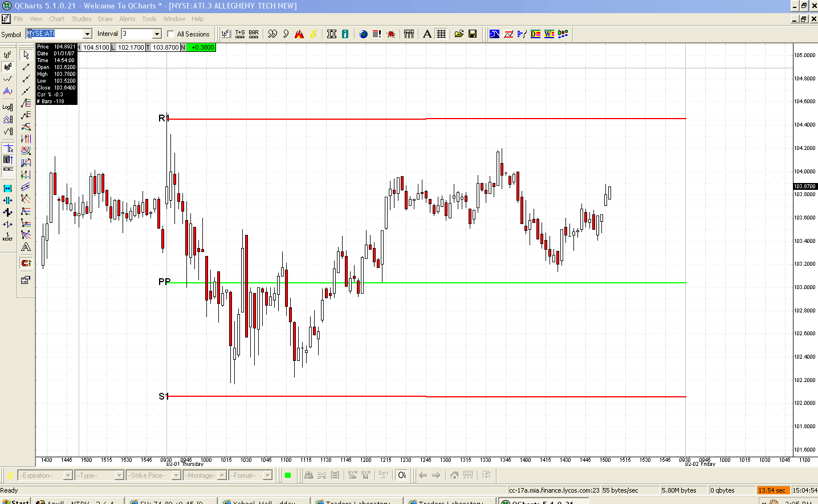Image resolution: width=818 pixels, height=504 pixels.
Task: Open the Format dropdown
Action: click(x=251, y=475)
